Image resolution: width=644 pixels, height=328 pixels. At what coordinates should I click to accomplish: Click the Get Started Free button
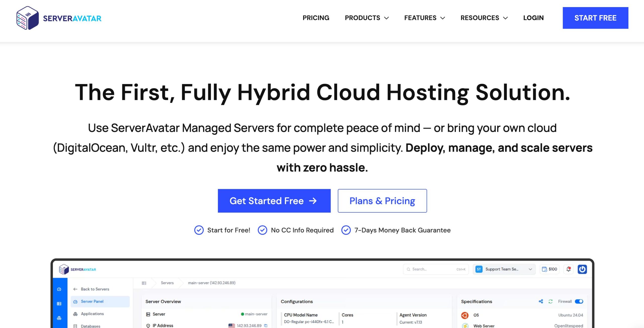pyautogui.click(x=274, y=201)
